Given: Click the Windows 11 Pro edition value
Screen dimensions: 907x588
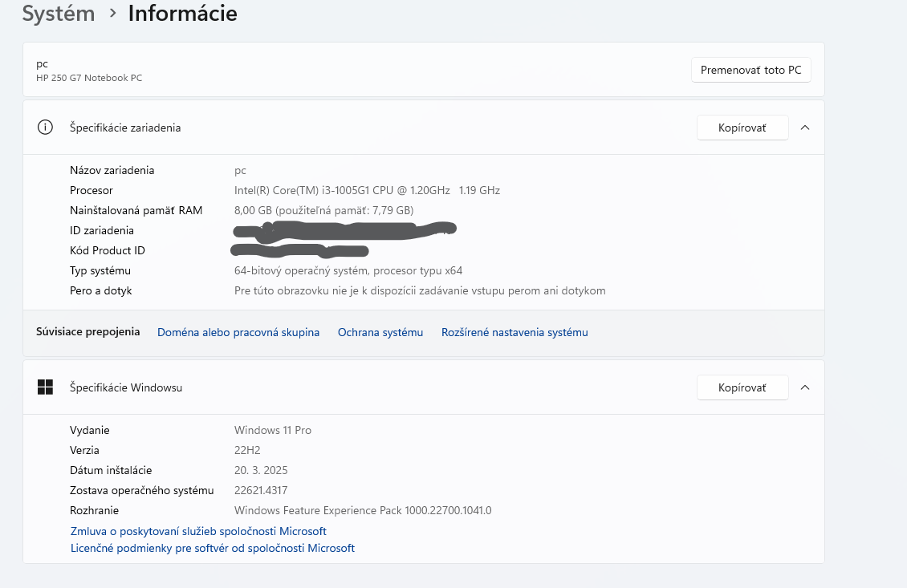Looking at the screenshot, I should [272, 430].
